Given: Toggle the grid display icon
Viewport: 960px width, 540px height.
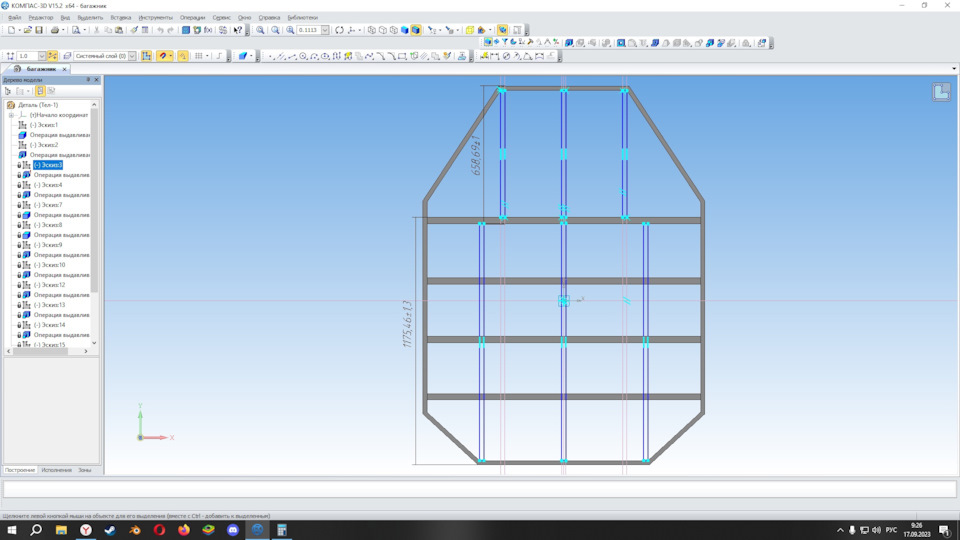Looking at the screenshot, I should [198, 56].
